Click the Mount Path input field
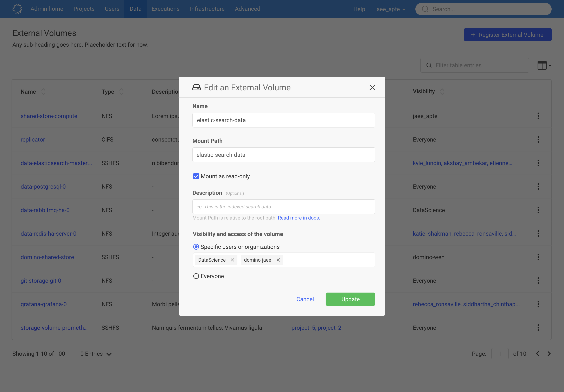This screenshot has height=392, width=564. 284,155
